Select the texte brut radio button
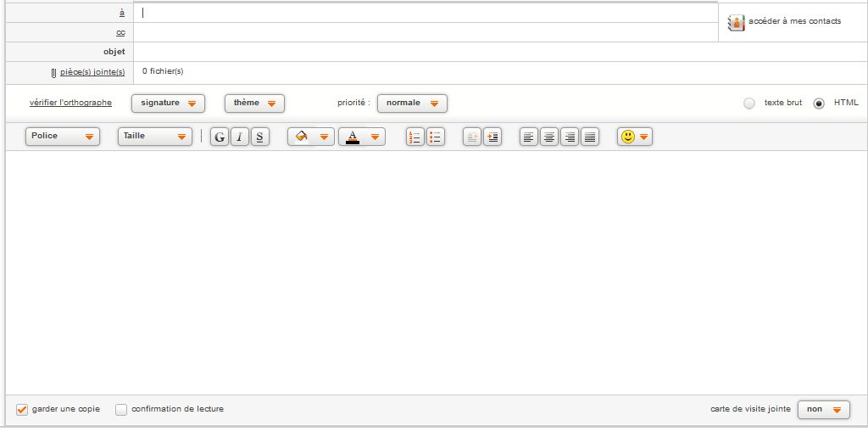Viewport: 868px width, 437px height. [x=749, y=104]
